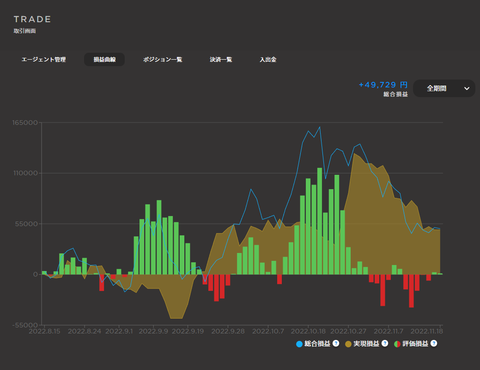Click the TRADE page heading
Image resolution: width=480 pixels, height=370 pixels.
[32, 19]
